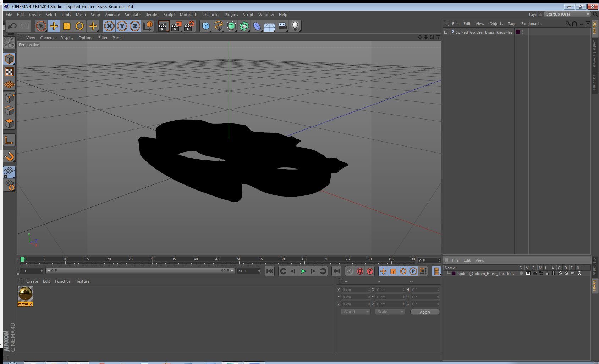This screenshot has width=599, height=364.
Task: Click the Redo arrow icon
Action: (x=24, y=26)
